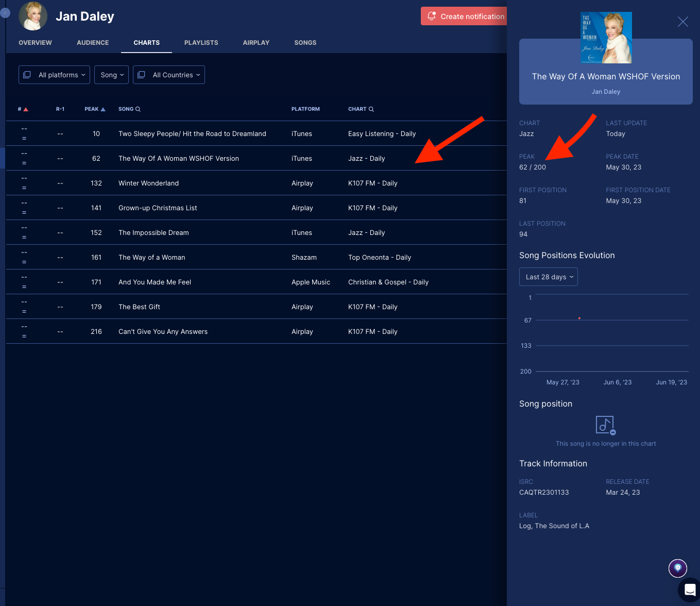700x606 pixels.
Task: Click the collapse sidebar chevron icon
Action: click(5, 12)
